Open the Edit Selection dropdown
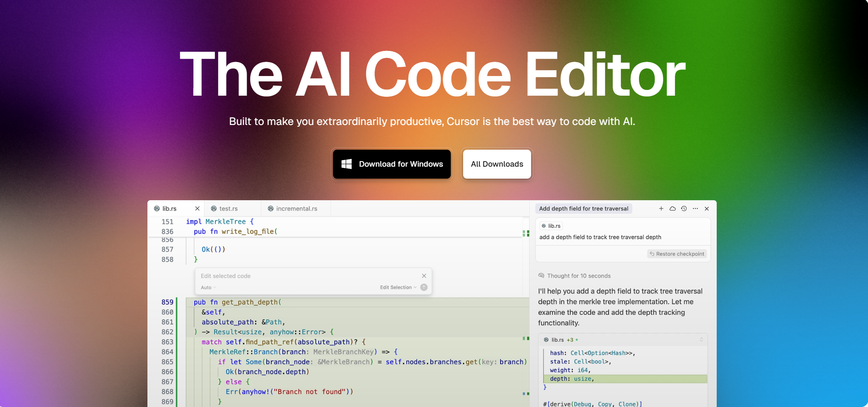 pyautogui.click(x=398, y=287)
